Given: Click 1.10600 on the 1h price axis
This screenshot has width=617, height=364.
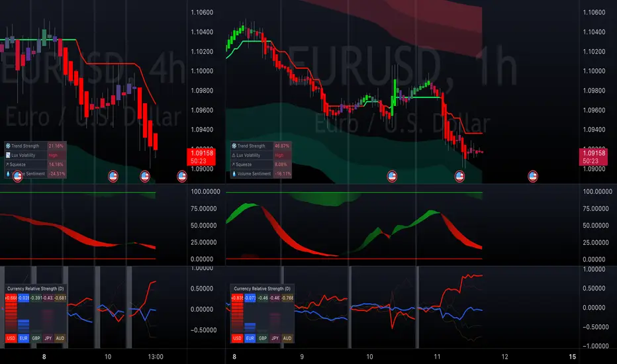Looking at the screenshot, I should (x=594, y=12).
